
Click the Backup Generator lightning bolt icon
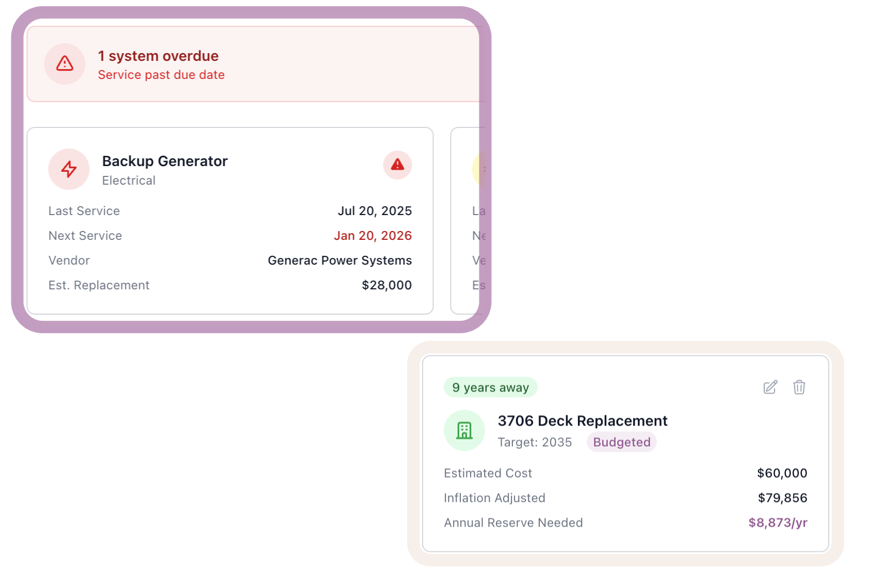coord(69,169)
